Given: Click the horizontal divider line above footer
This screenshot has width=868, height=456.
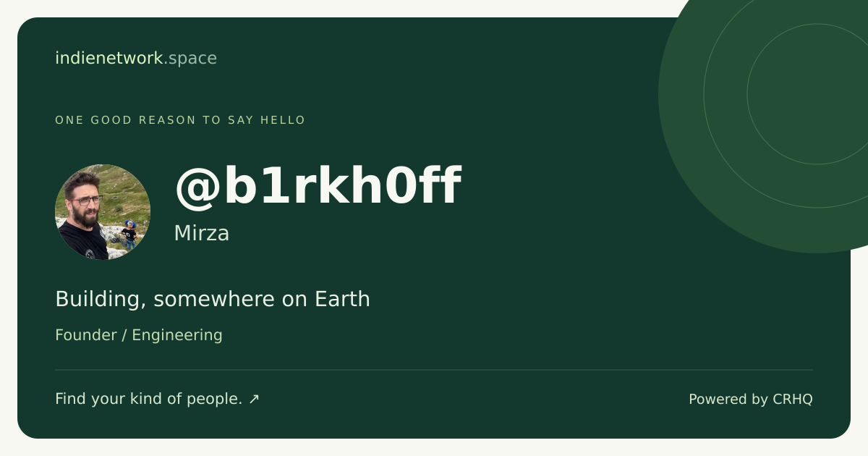Looking at the screenshot, I should click(x=434, y=370).
